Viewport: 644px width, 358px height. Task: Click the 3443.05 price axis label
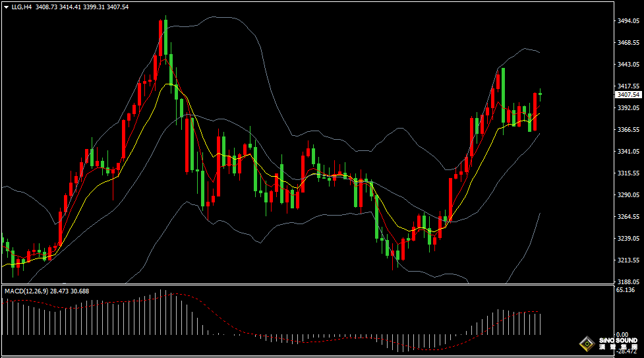tap(628, 65)
